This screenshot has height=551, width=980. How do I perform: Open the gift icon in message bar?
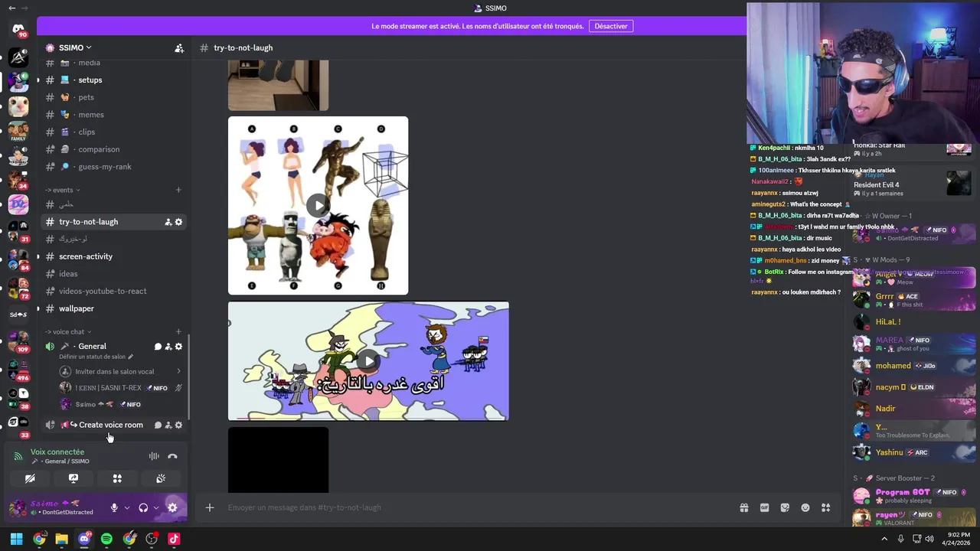tap(743, 507)
